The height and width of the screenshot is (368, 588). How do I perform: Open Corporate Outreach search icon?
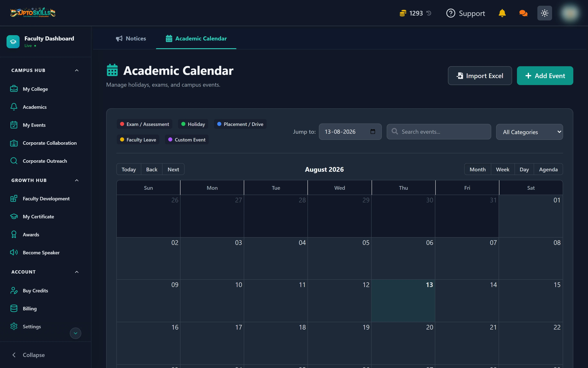[14, 161]
